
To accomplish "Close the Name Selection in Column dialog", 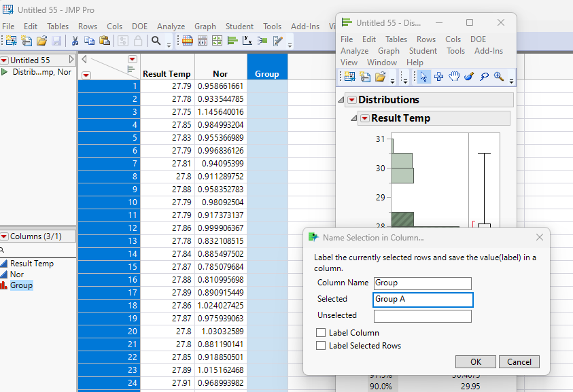I will pyautogui.click(x=540, y=238).
